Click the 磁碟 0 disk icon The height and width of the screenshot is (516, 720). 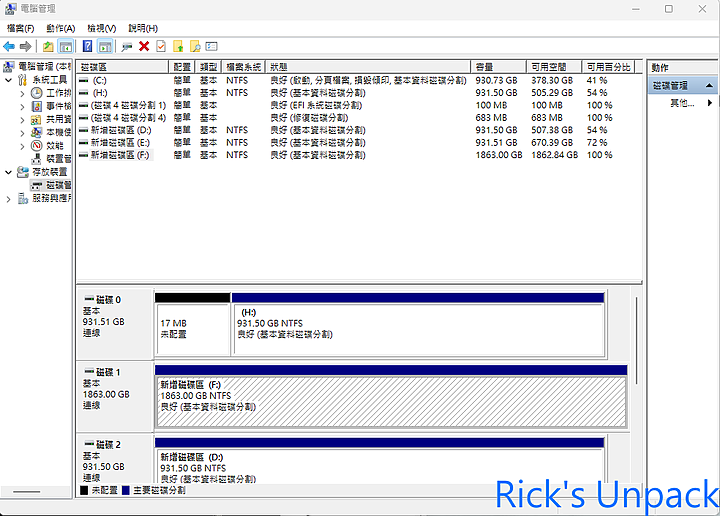[x=89, y=299]
